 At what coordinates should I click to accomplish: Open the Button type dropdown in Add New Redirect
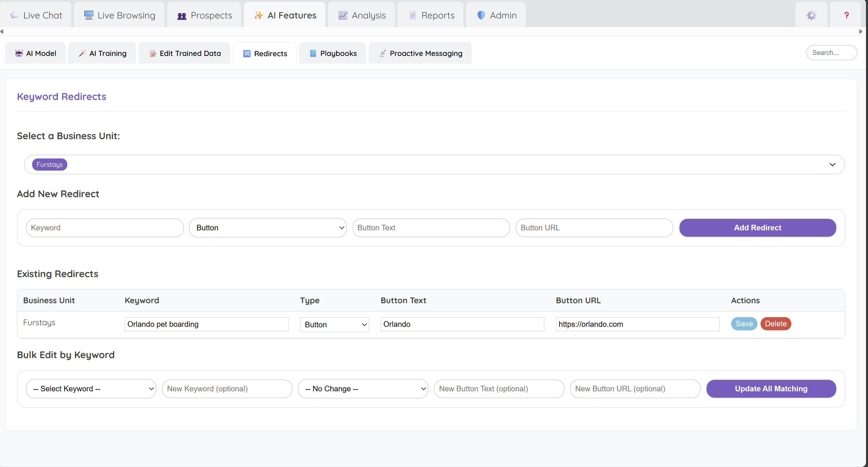click(268, 228)
